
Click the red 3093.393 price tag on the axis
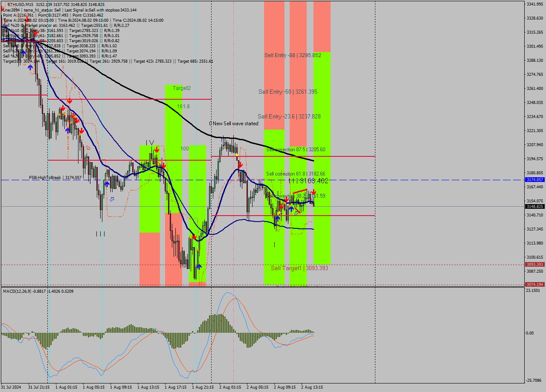(x=534, y=265)
